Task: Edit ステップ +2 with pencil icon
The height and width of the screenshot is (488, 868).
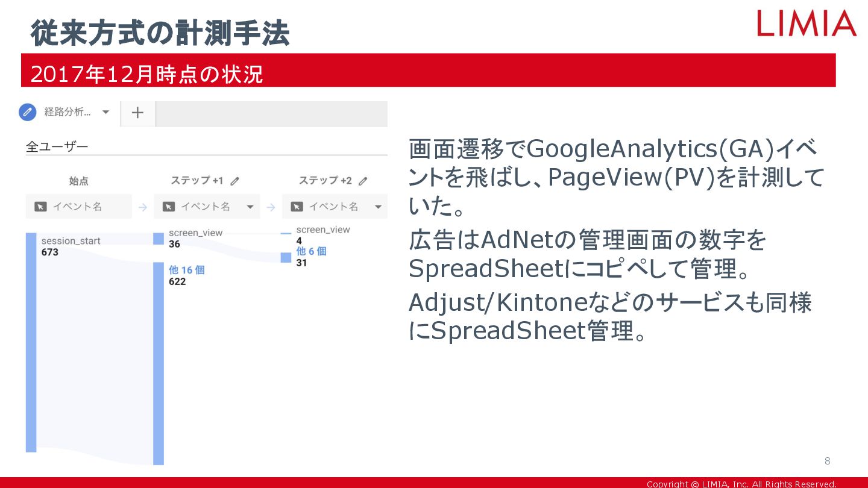Action: pos(363,181)
